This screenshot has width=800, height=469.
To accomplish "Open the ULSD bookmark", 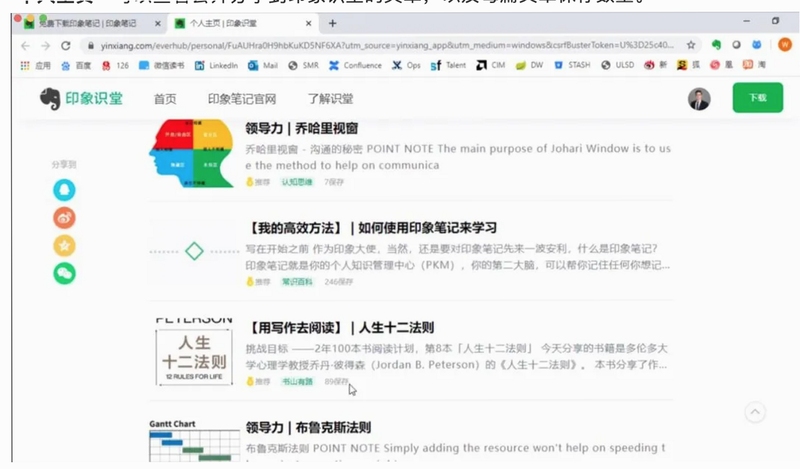I will (618, 65).
